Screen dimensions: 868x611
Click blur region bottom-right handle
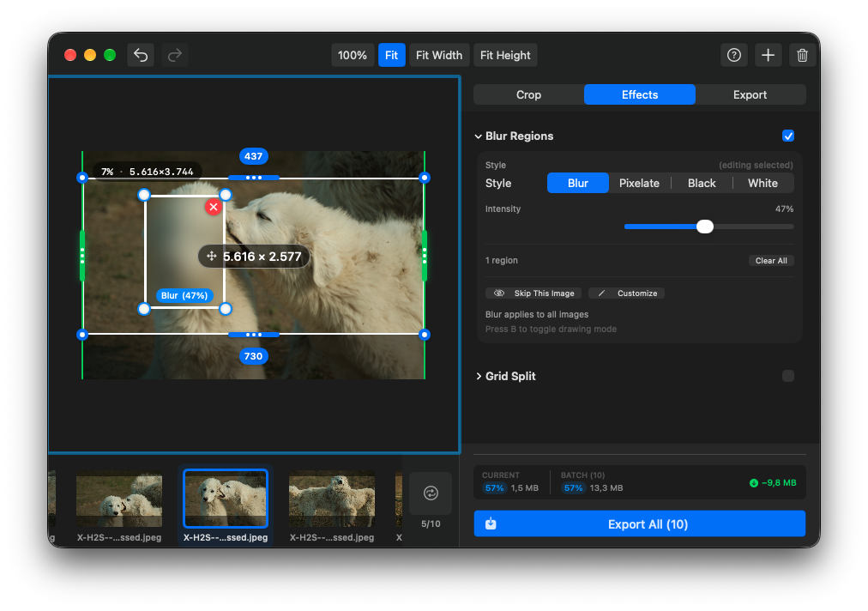pyautogui.click(x=226, y=309)
